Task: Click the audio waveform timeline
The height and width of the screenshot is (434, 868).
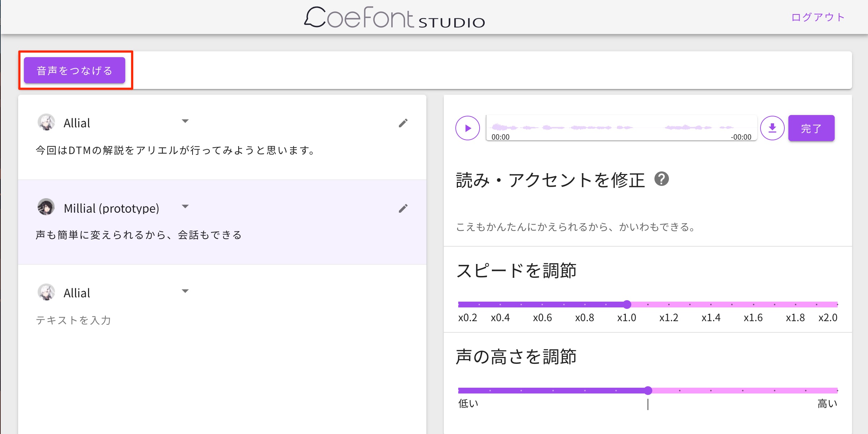Action: 621,128
